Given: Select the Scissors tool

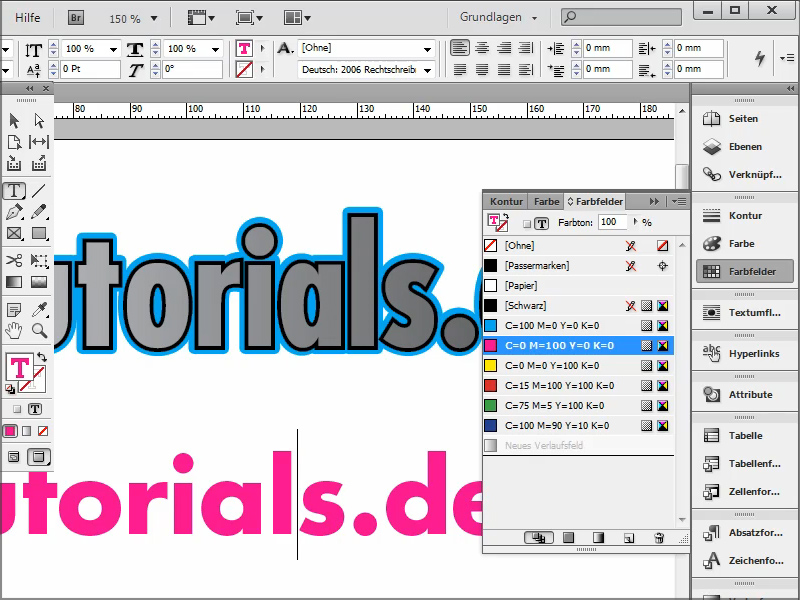Looking at the screenshot, I should (14, 257).
